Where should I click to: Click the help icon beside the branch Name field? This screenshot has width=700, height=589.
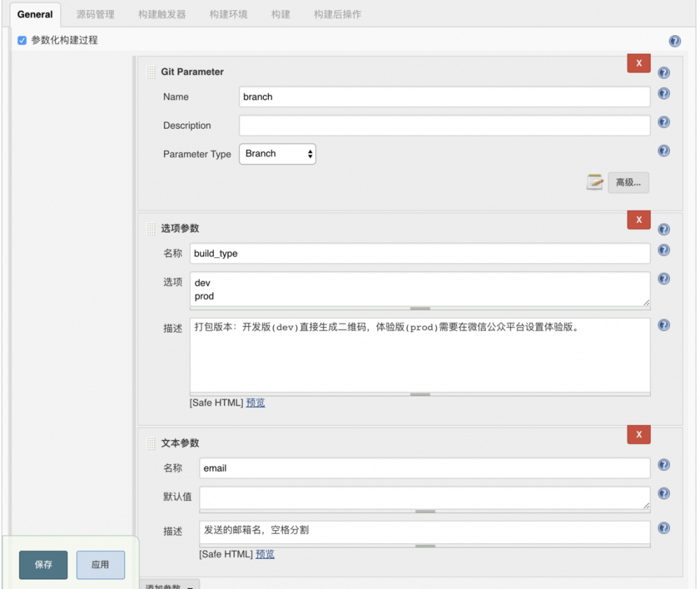(x=663, y=93)
